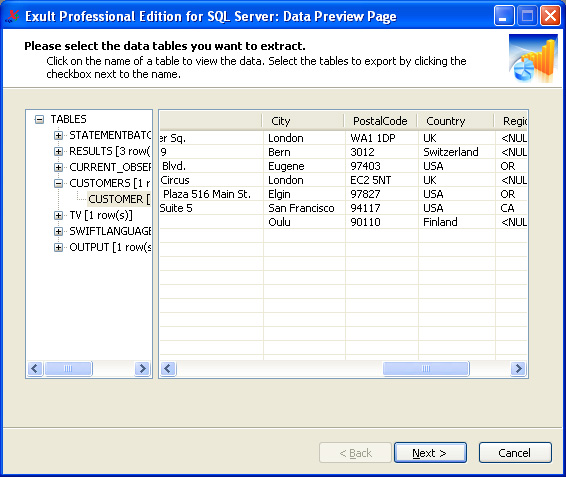Minimize the Exult window

pyautogui.click(x=504, y=16)
